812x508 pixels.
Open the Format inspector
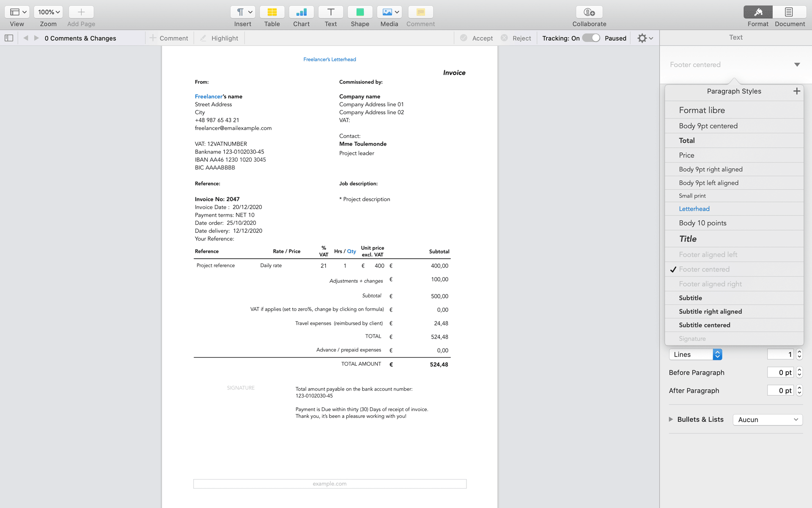(757, 12)
